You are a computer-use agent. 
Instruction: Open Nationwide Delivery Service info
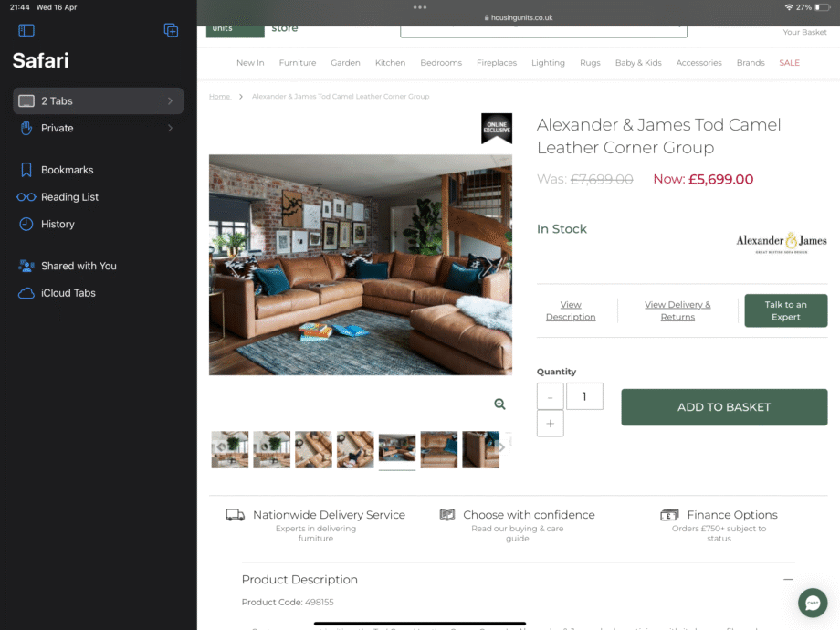[316, 525]
